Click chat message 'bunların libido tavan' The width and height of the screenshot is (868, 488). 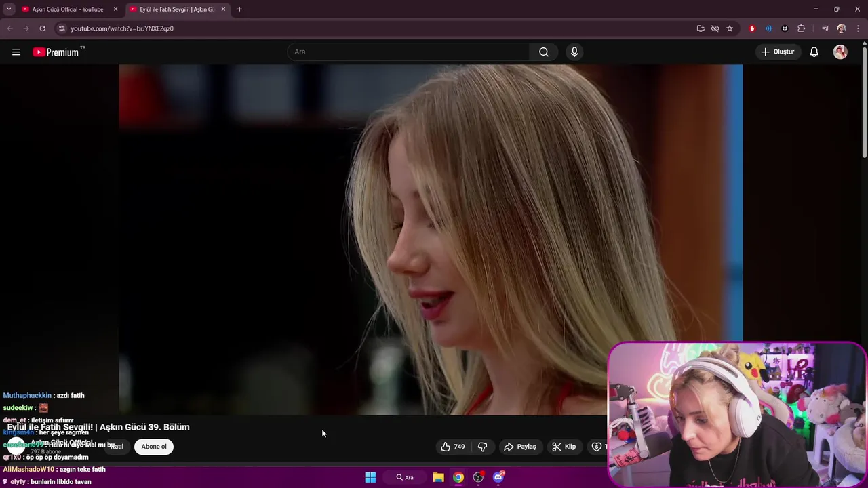(x=61, y=482)
